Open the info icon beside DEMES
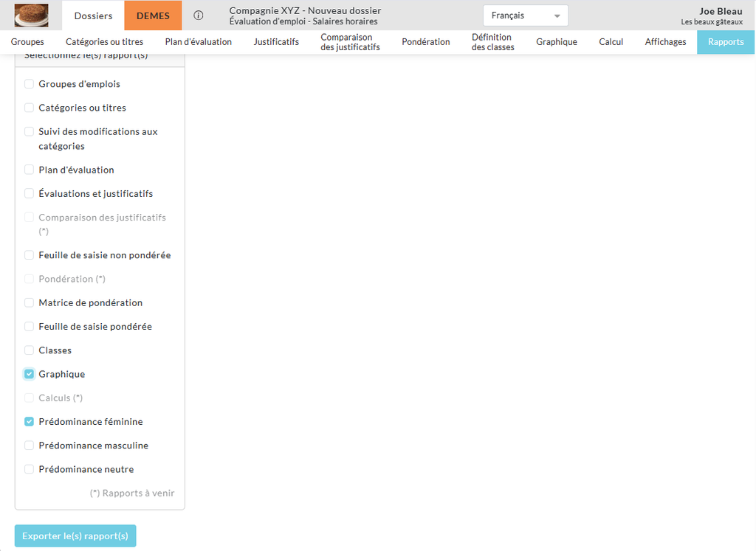The width and height of the screenshot is (756, 551). click(198, 15)
